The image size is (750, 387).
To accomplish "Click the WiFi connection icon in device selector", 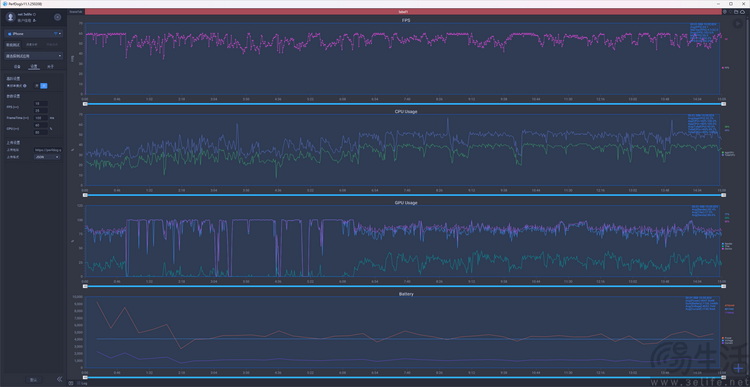I will tap(55, 34).
